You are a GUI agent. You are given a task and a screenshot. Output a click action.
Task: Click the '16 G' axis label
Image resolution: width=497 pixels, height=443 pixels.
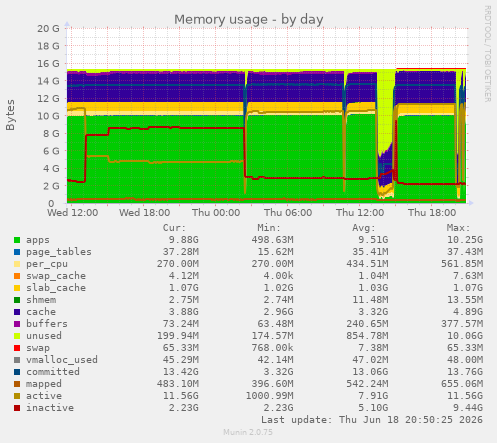[48, 64]
